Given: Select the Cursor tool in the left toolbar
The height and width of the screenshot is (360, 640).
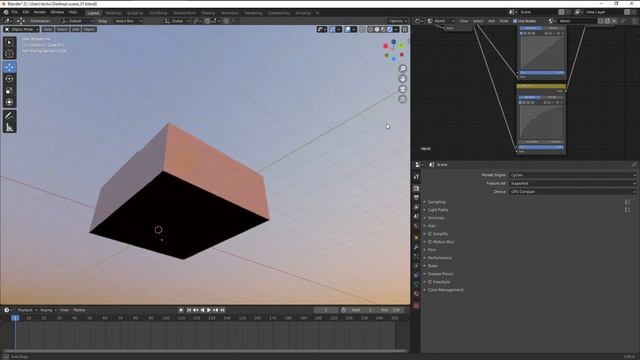Looking at the screenshot, I should 10,53.
